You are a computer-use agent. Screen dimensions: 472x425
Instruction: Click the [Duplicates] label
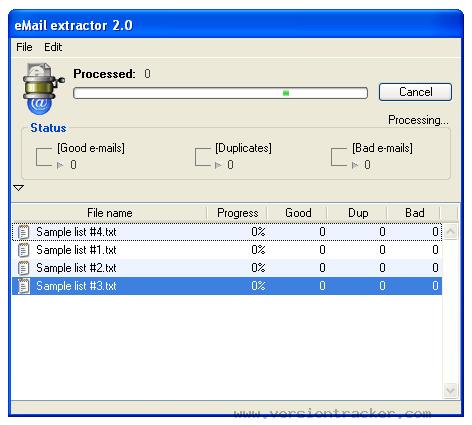(x=243, y=148)
